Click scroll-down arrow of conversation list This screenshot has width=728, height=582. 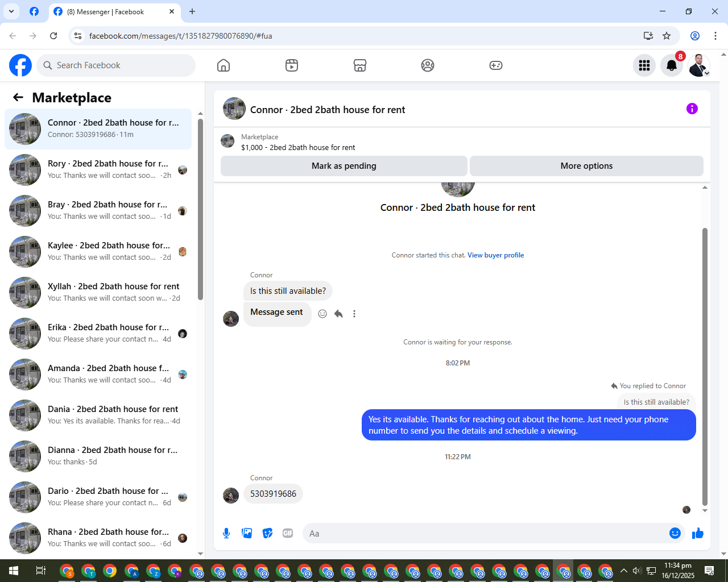[200, 554]
